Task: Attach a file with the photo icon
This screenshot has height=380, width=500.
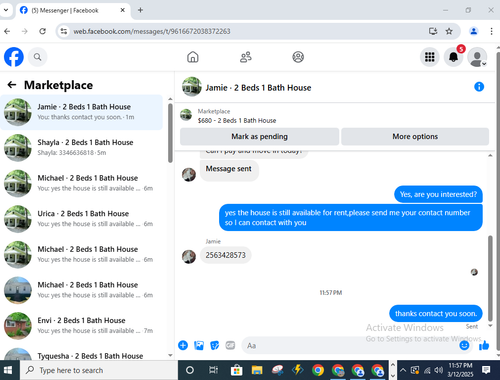Action: click(199, 345)
